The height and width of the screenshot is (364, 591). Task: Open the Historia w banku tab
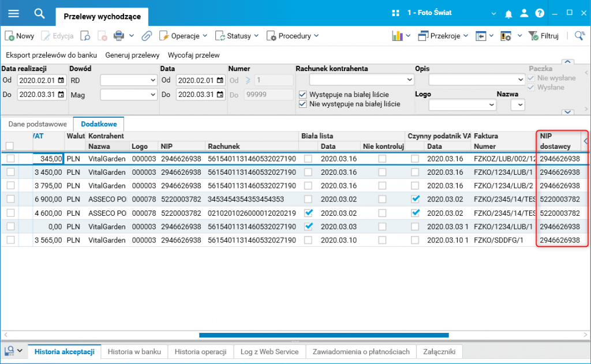(x=134, y=351)
